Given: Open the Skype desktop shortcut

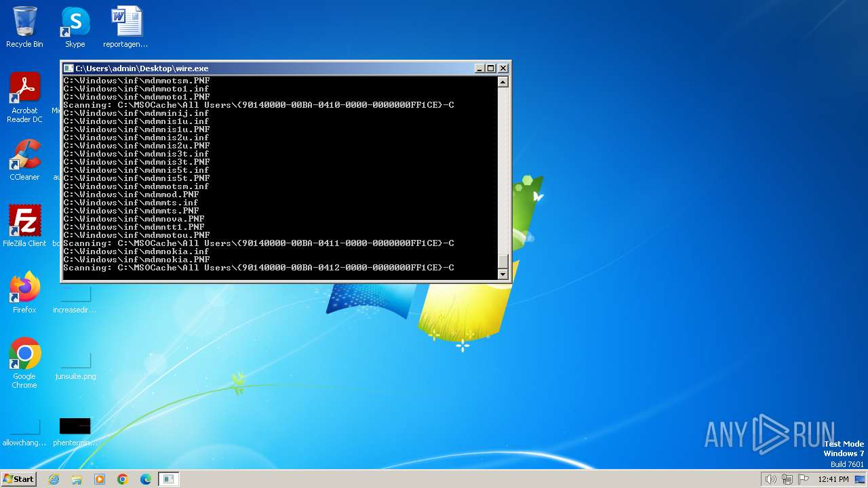Looking at the screenshot, I should [75, 27].
